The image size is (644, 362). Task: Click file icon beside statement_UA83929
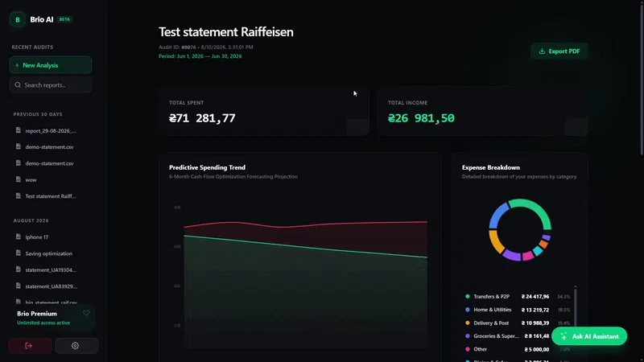click(18, 286)
